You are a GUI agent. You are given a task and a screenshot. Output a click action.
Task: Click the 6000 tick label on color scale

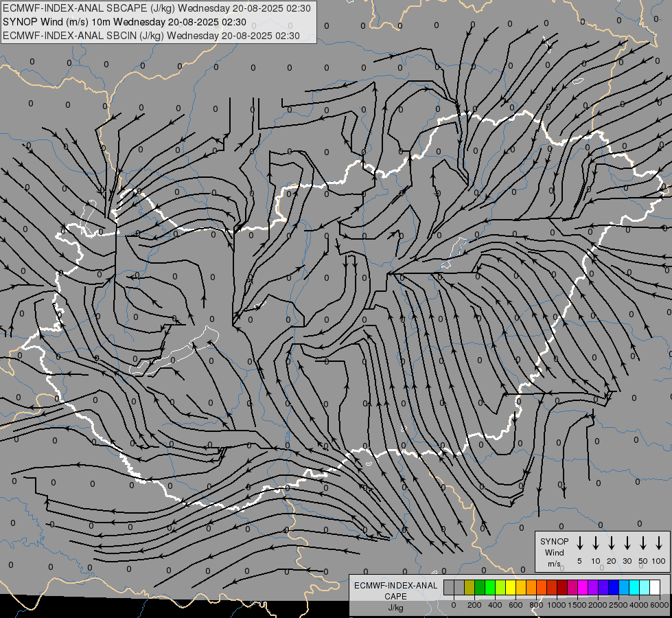(x=660, y=605)
